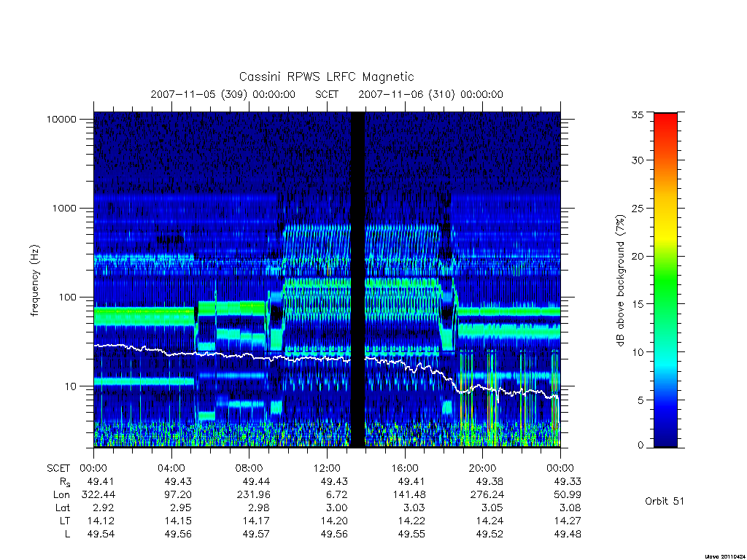Screen dimensions: 747x560
Task: Click the latitude value '3.00'
Action: coord(336,508)
